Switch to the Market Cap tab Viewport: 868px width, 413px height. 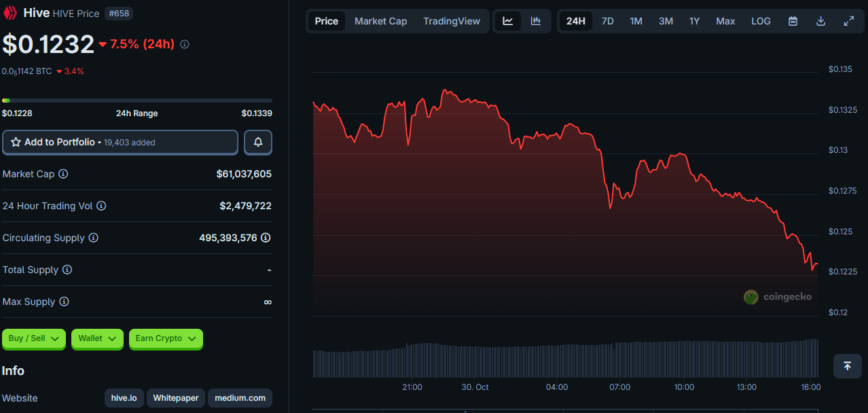pos(380,21)
